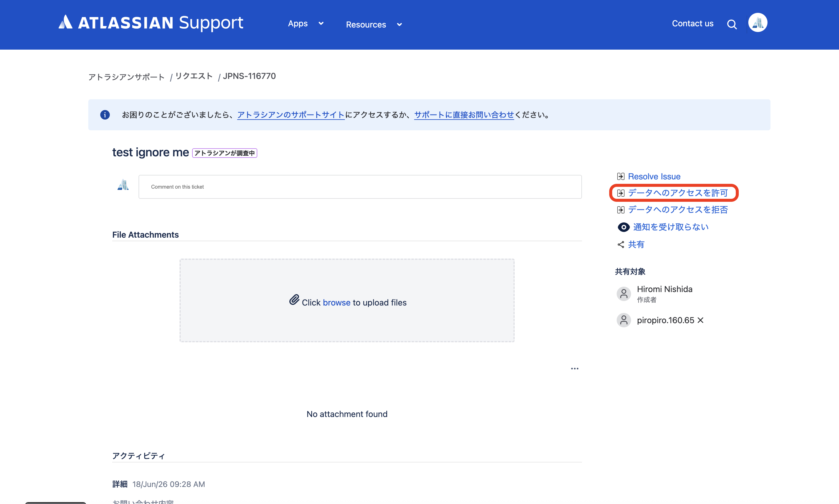The image size is (839, 504).
Task: Click the アクティビティ heading
Action: tap(138, 456)
